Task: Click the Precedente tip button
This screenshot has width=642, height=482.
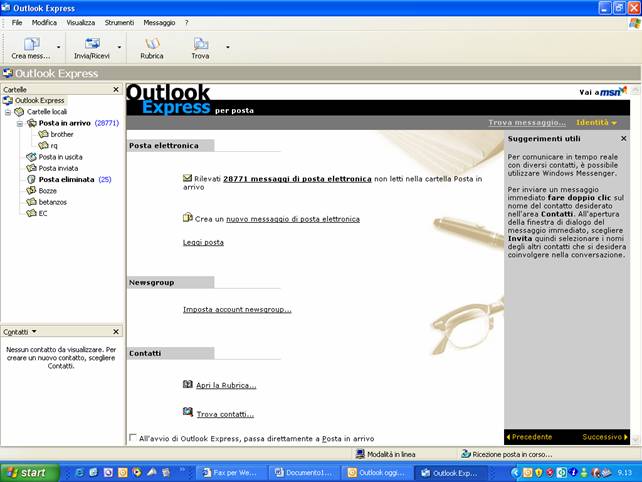Action: click(x=529, y=437)
